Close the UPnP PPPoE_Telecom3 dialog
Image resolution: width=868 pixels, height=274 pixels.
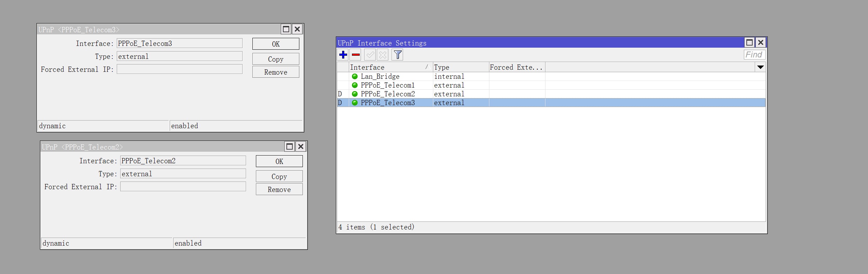point(297,29)
